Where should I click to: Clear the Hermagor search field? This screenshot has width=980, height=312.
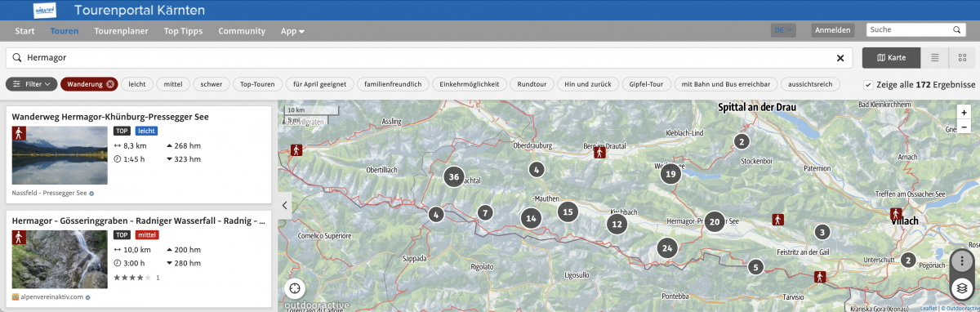840,58
